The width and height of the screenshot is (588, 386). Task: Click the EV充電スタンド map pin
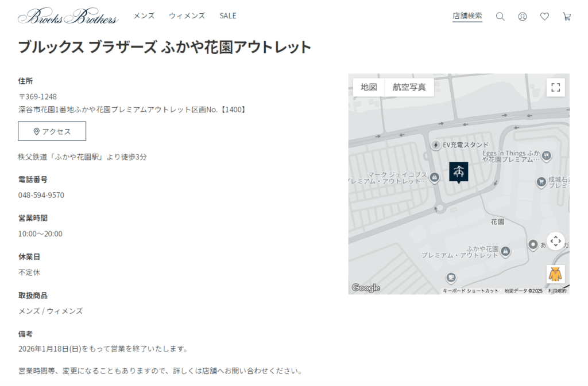[x=436, y=145]
